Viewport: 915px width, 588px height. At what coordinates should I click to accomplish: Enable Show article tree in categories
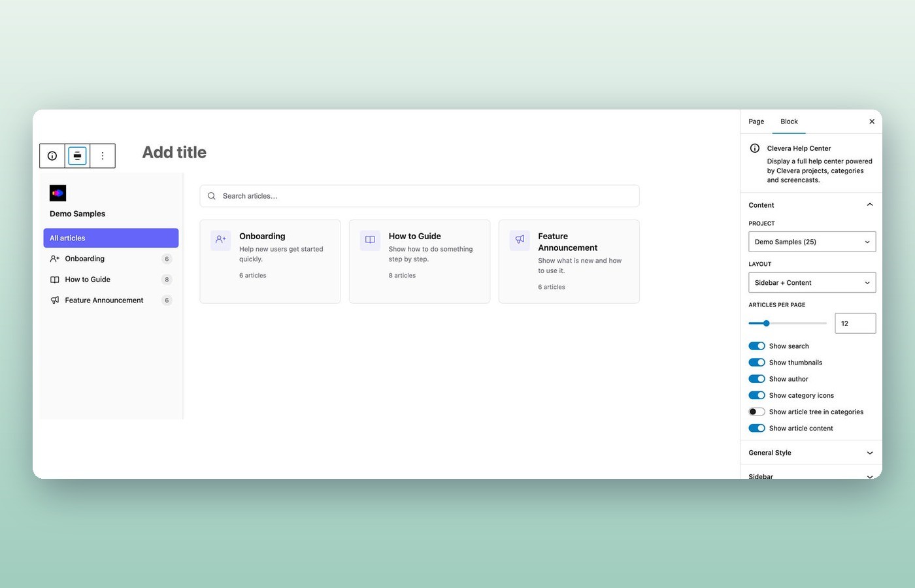click(757, 412)
